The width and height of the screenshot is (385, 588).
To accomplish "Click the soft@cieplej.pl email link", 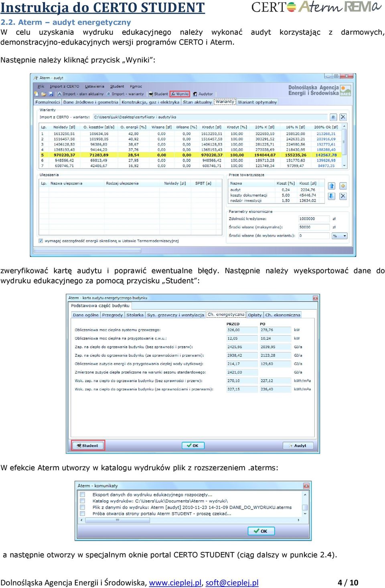I will [232, 582].
